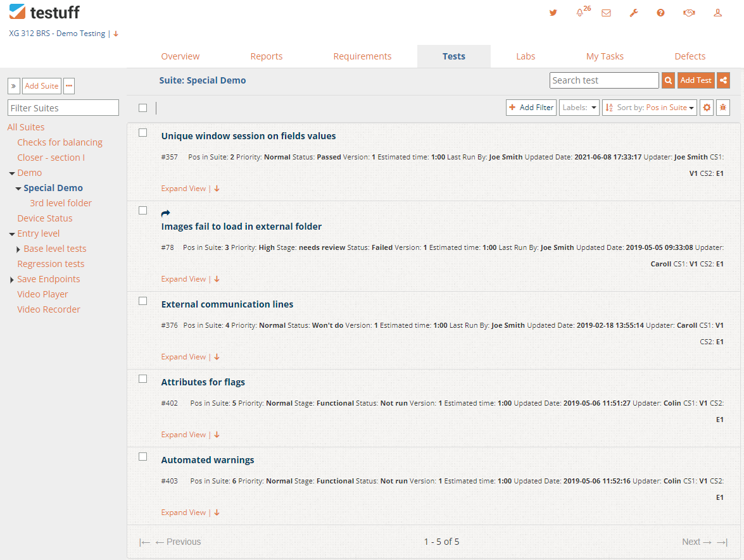
Task: Collapse the Entry level tree arrow
Action: [12, 234]
